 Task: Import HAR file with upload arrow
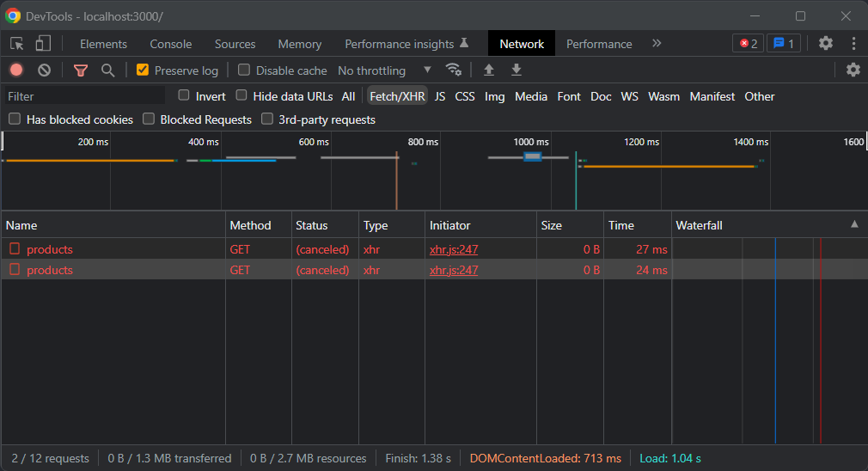489,70
